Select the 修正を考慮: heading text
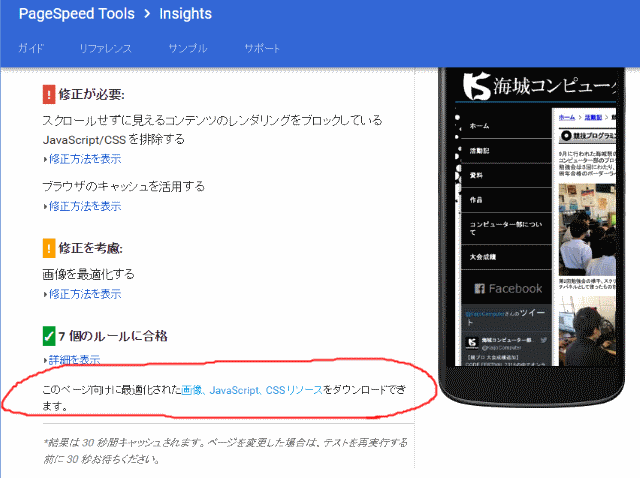The width and height of the screenshot is (640, 478). 91,248
